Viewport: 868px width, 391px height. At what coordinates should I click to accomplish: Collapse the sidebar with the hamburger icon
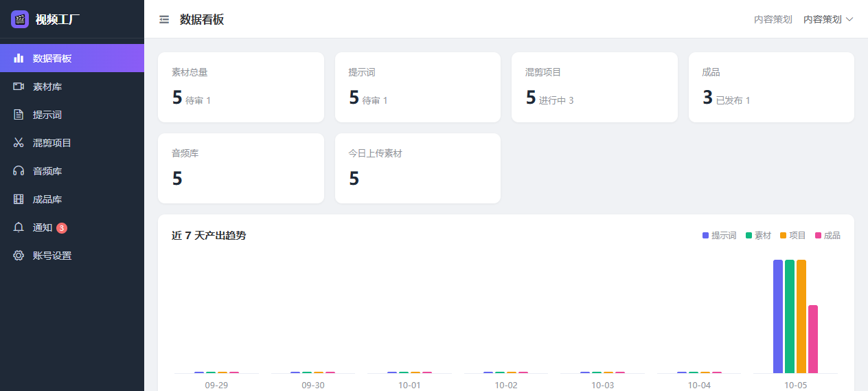(164, 19)
